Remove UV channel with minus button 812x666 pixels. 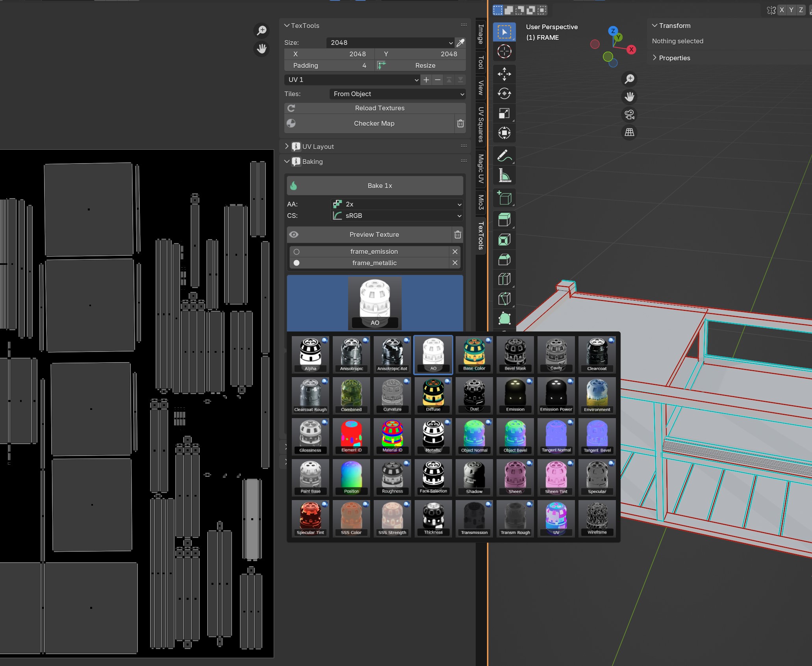tap(438, 80)
